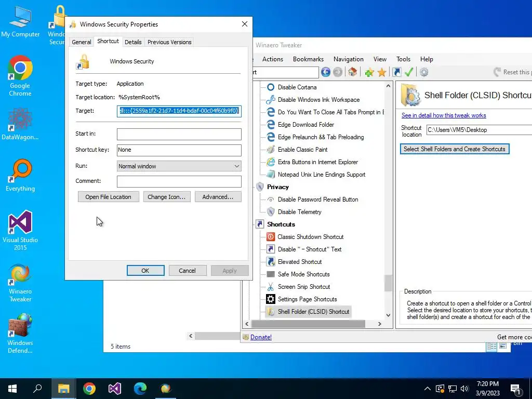Select DataWagon desktop shortcut
The height and width of the screenshot is (399, 532).
coord(20,124)
